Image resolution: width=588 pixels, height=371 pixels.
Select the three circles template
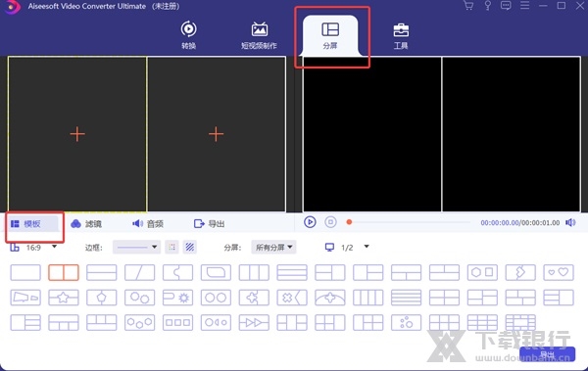[x=139, y=322]
